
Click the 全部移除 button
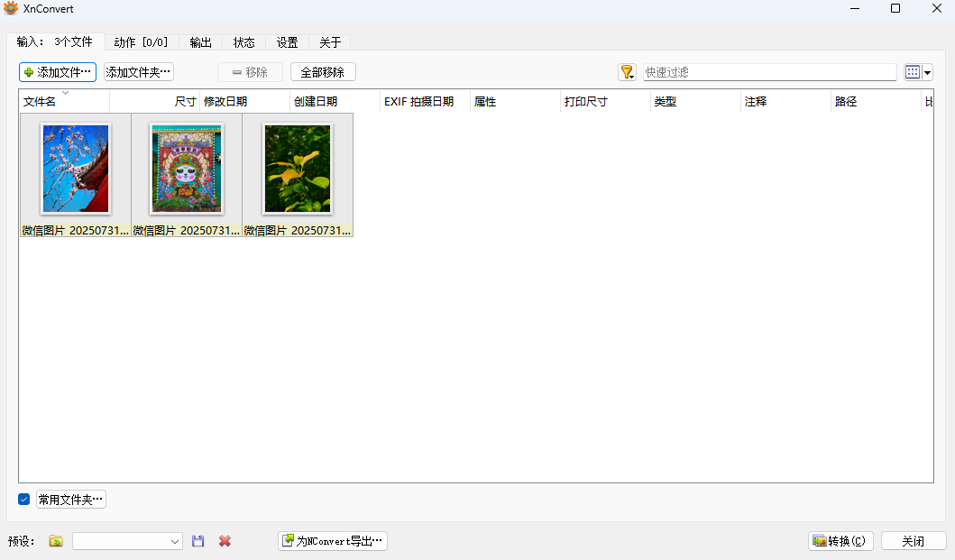[321, 71]
